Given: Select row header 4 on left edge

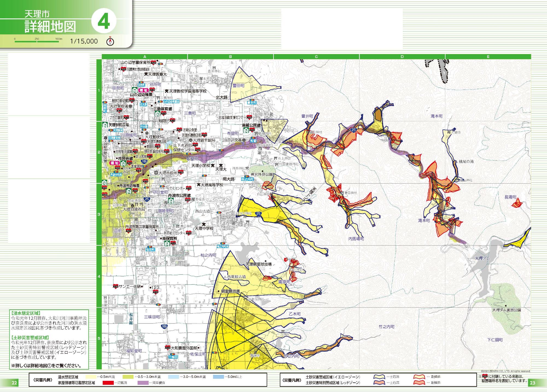Looking at the screenshot, I should point(99,276).
